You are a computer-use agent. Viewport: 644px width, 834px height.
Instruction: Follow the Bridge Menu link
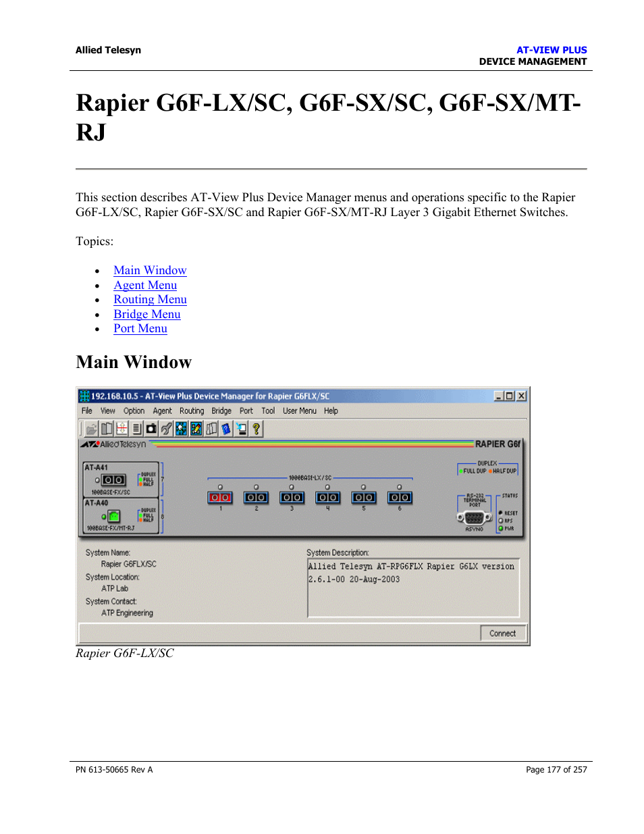click(x=147, y=314)
